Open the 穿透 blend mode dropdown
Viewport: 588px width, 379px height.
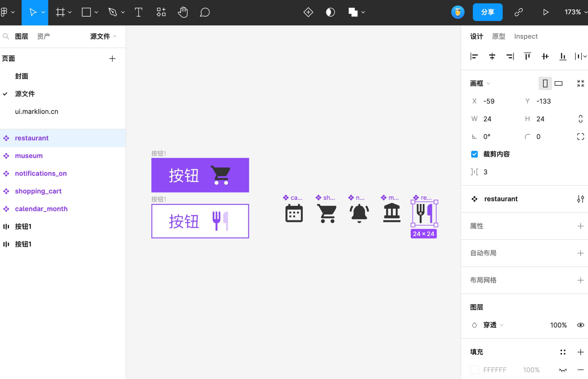[493, 325]
